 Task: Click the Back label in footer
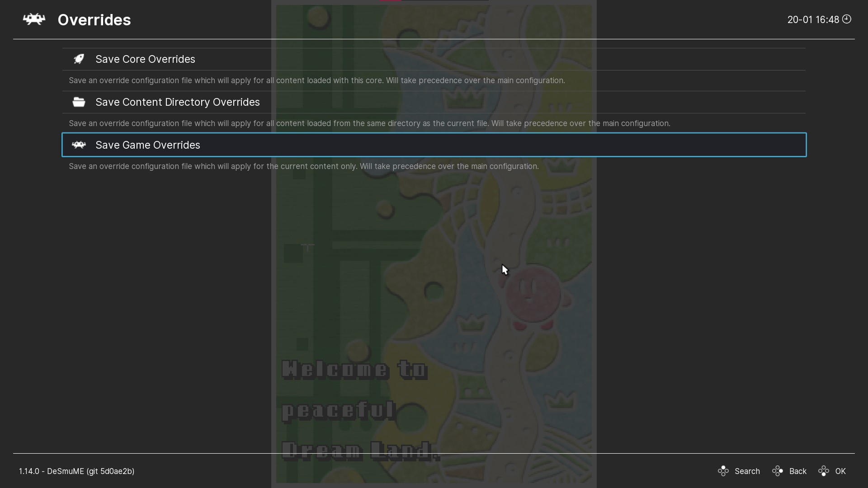point(798,471)
